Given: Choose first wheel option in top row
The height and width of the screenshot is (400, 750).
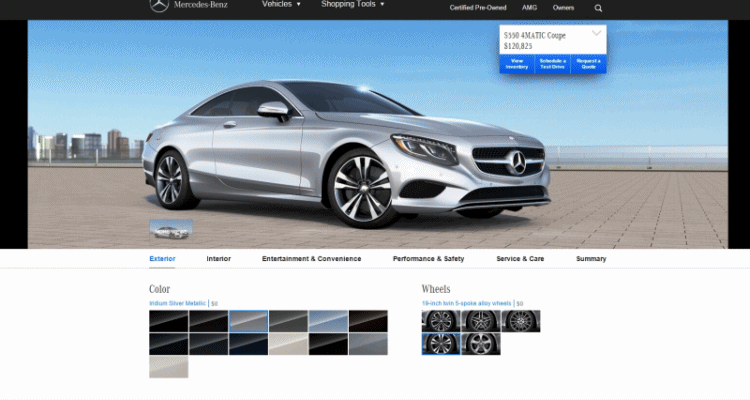Looking at the screenshot, I should click(441, 321).
